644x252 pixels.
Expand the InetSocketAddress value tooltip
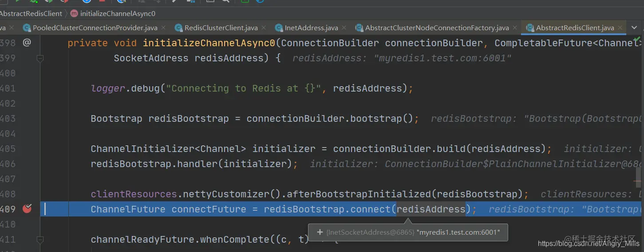tap(320, 232)
